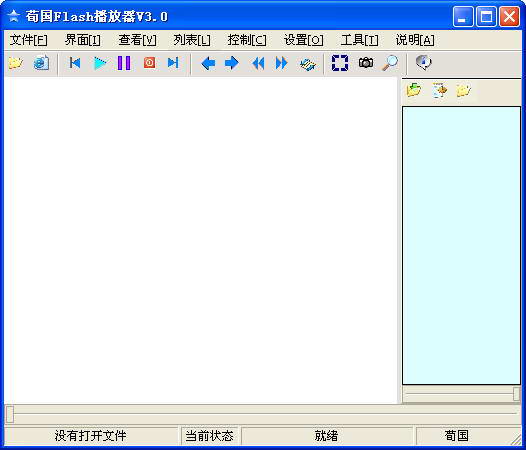The height and width of the screenshot is (450, 526).
Task: Take a snapshot with the camera icon
Action: pyautogui.click(x=366, y=63)
